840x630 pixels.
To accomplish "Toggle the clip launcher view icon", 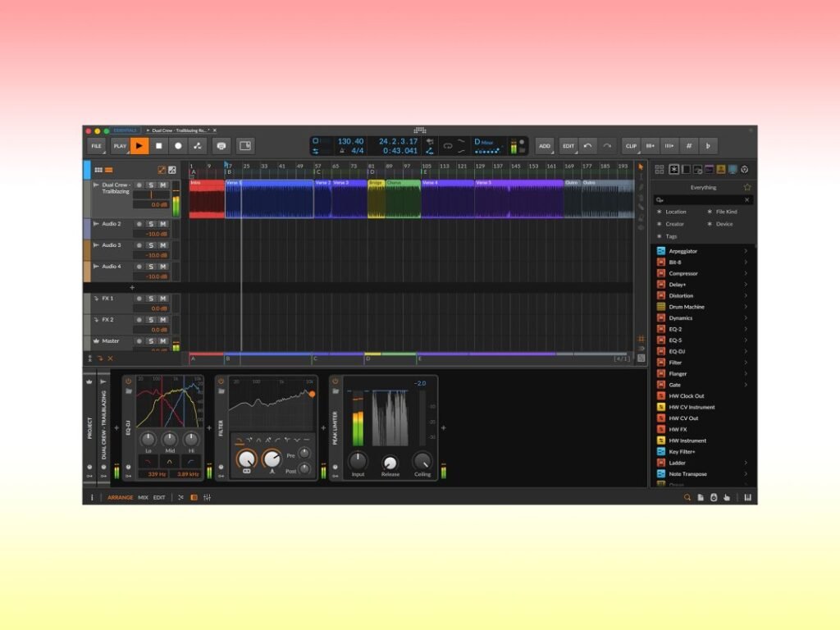I will 98,170.
